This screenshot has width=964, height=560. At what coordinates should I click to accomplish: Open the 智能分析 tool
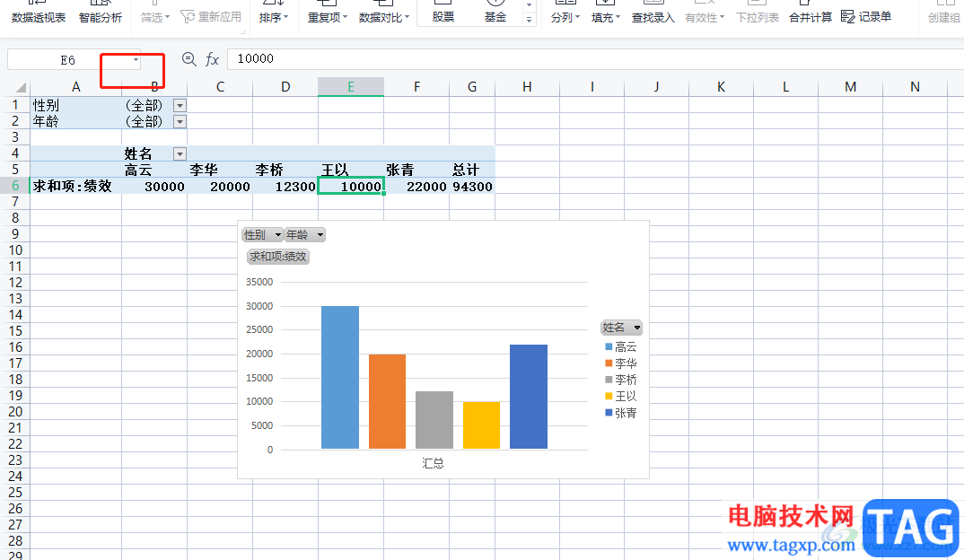tap(101, 13)
